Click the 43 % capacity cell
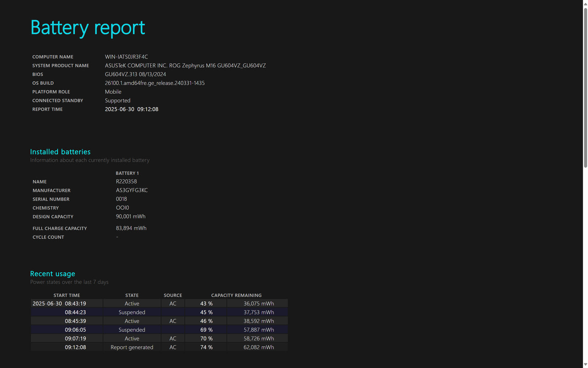Screen dimensions: 588x368 coord(206,304)
